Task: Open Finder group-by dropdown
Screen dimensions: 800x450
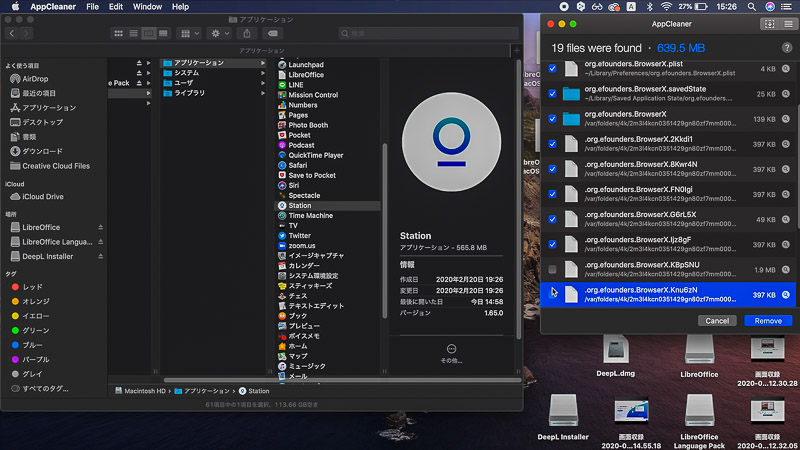Action: (x=190, y=33)
